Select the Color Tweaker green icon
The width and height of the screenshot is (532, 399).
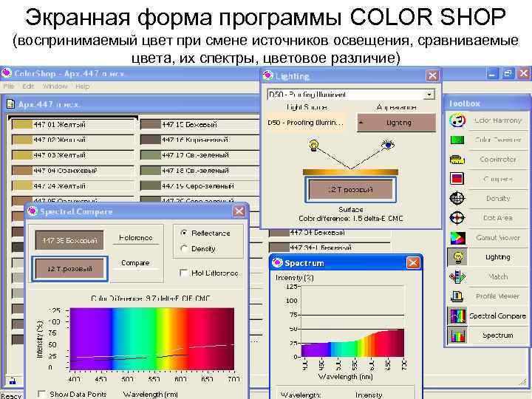[x=457, y=140]
